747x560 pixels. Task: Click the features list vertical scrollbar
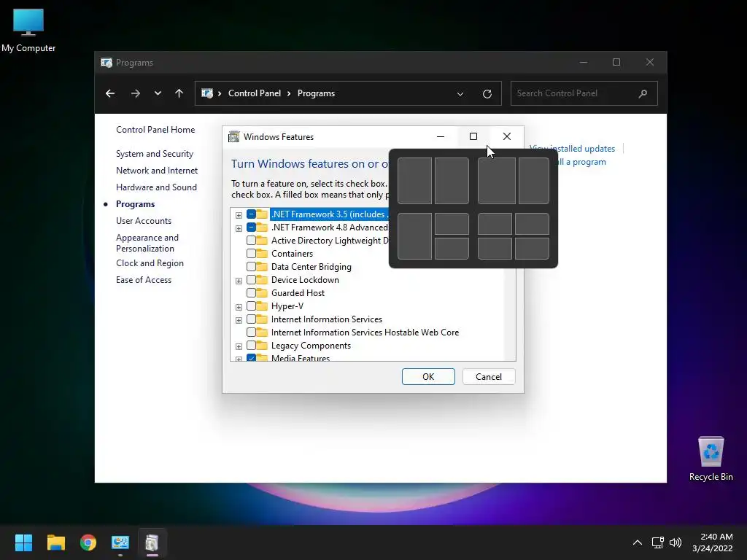click(x=510, y=314)
